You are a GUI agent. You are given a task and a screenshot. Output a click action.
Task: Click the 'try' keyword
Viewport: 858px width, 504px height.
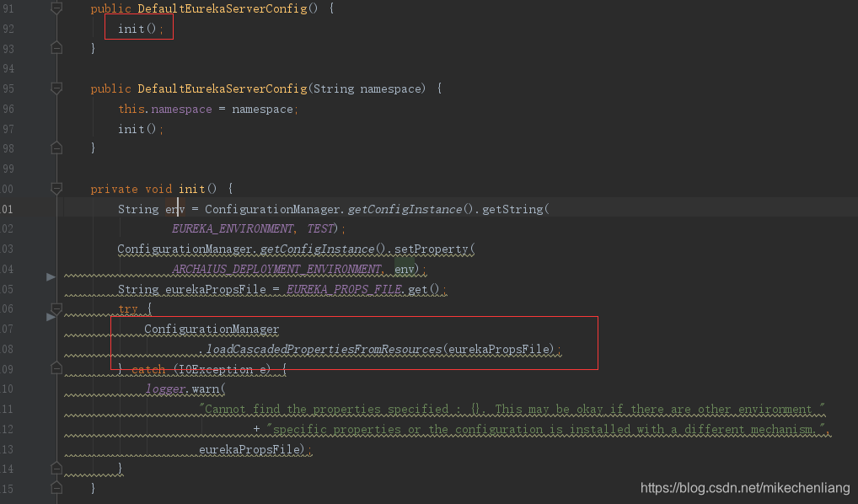[128, 309]
